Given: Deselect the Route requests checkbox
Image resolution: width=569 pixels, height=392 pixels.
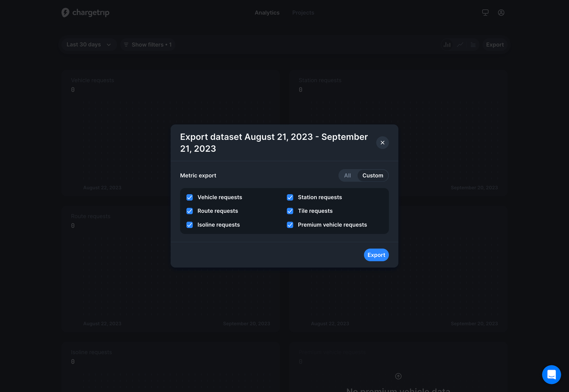Looking at the screenshot, I should pos(190,211).
